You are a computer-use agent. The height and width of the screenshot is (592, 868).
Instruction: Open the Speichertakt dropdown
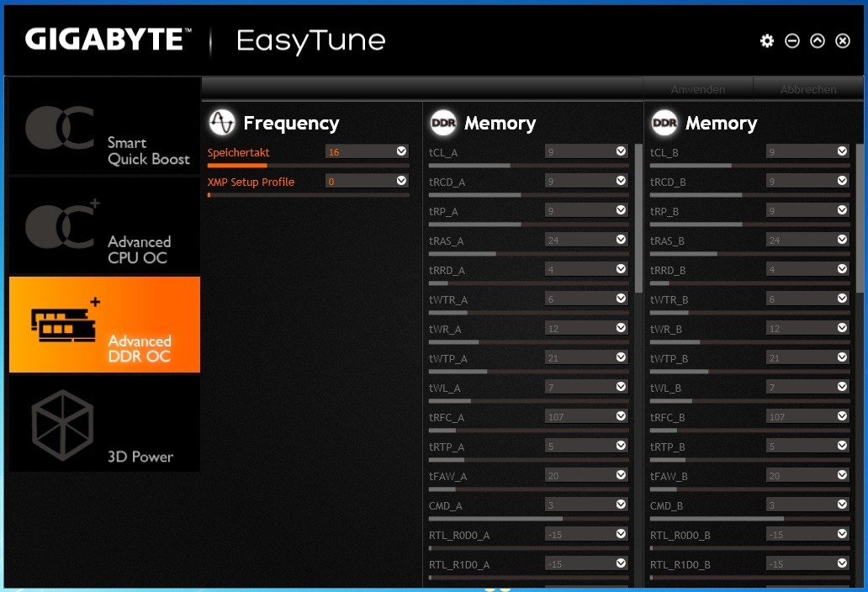tap(401, 151)
